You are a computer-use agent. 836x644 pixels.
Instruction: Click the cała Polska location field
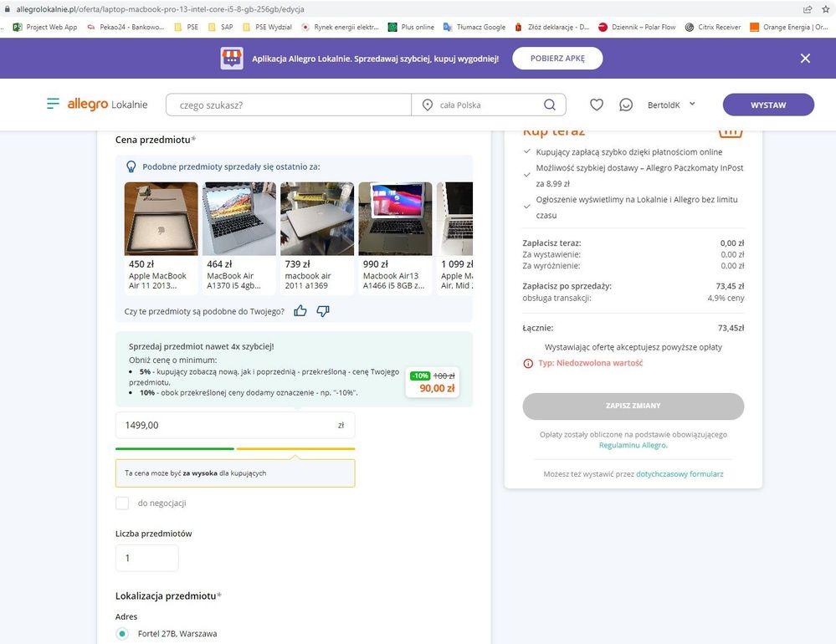tap(477, 105)
